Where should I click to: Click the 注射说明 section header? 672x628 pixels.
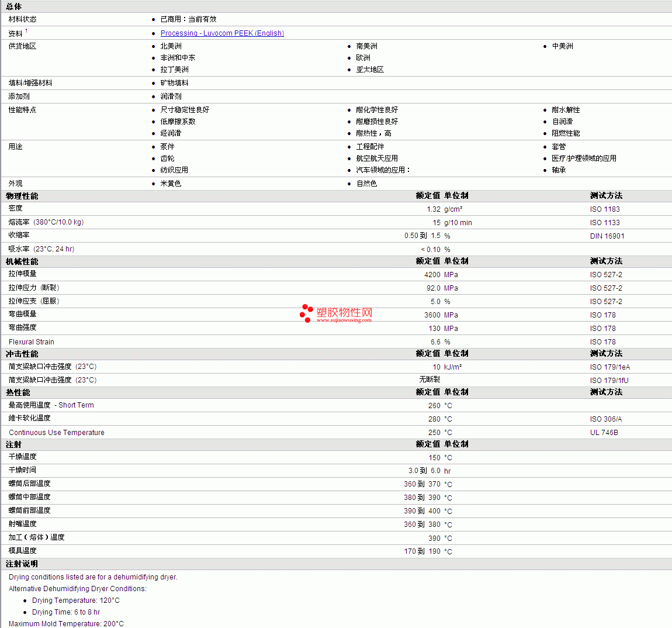[22, 564]
